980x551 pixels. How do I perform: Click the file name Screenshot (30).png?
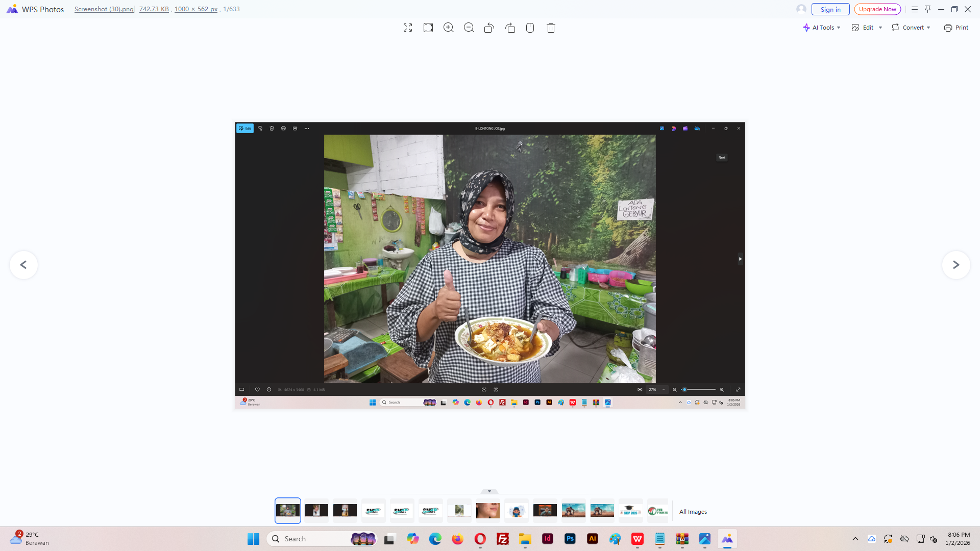[x=104, y=9]
